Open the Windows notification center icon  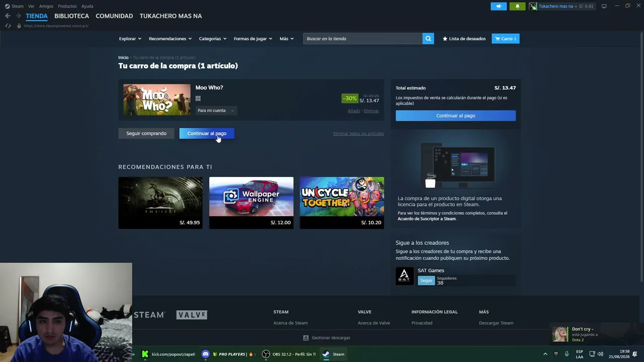pyautogui.click(x=635, y=354)
